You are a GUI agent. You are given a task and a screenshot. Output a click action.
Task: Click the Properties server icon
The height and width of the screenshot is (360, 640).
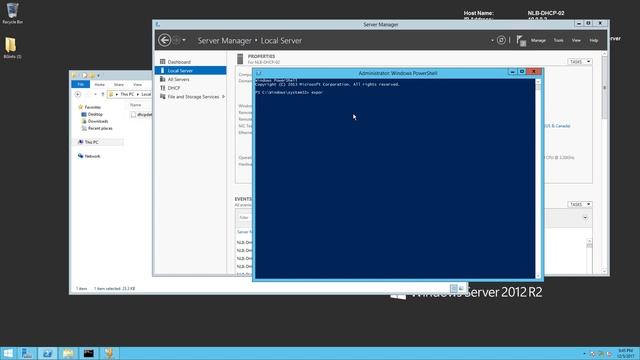tap(240, 59)
